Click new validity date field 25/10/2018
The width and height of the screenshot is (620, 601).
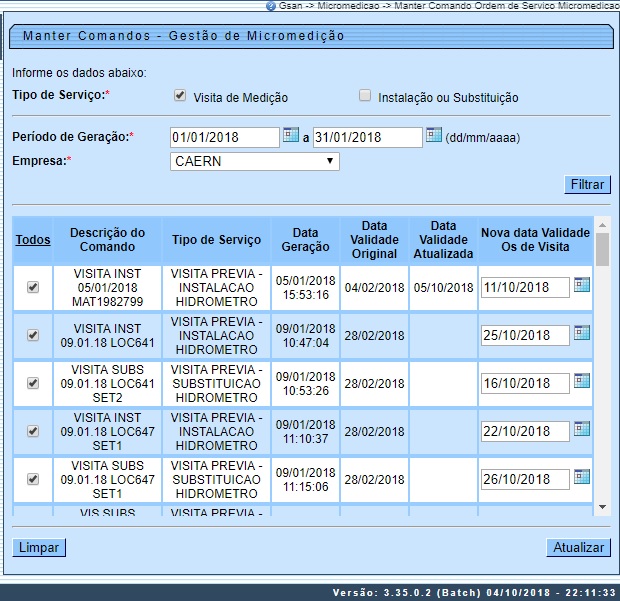(524, 335)
